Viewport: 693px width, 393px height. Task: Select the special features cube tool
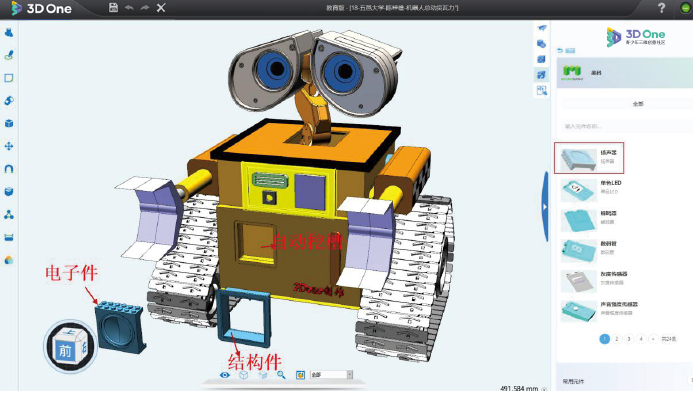click(9, 123)
